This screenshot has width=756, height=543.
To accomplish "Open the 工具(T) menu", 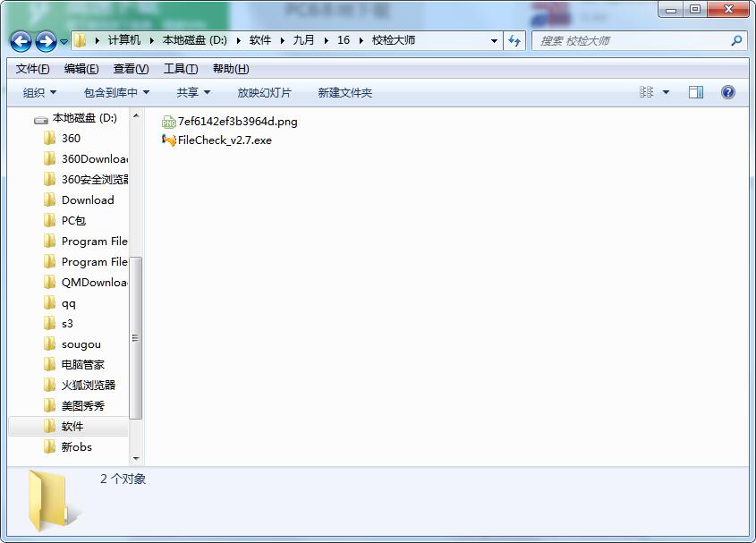I will click(x=181, y=69).
